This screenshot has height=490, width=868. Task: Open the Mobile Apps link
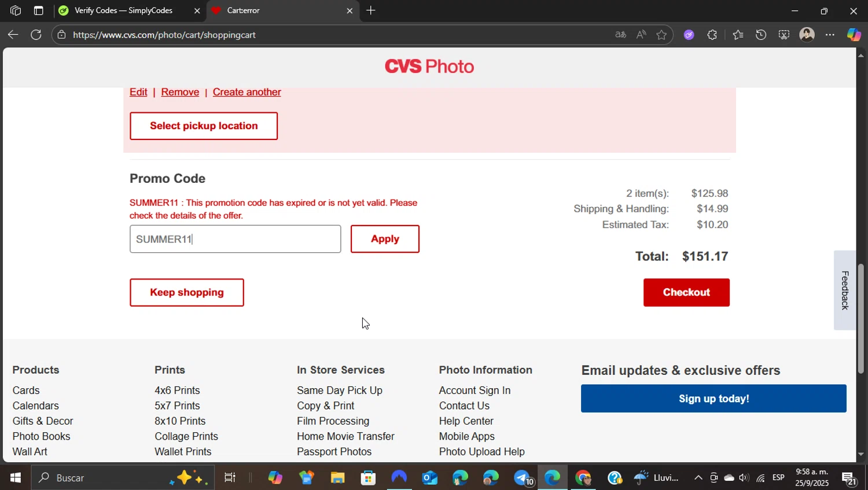click(467, 436)
